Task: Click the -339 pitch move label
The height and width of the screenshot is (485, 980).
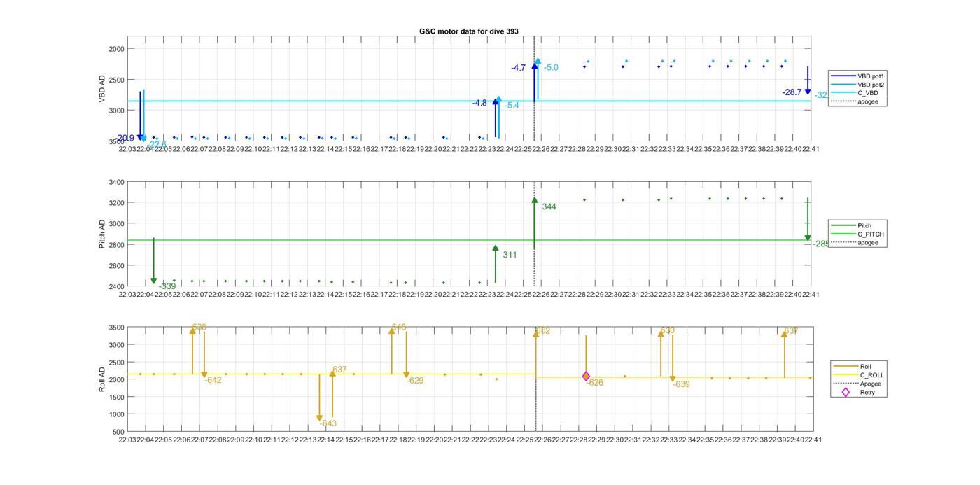Action: [167, 286]
